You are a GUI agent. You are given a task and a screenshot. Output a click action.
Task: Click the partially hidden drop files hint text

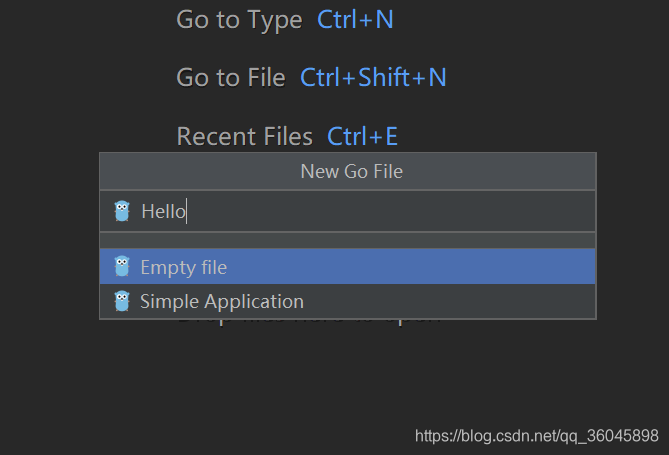pos(309,323)
